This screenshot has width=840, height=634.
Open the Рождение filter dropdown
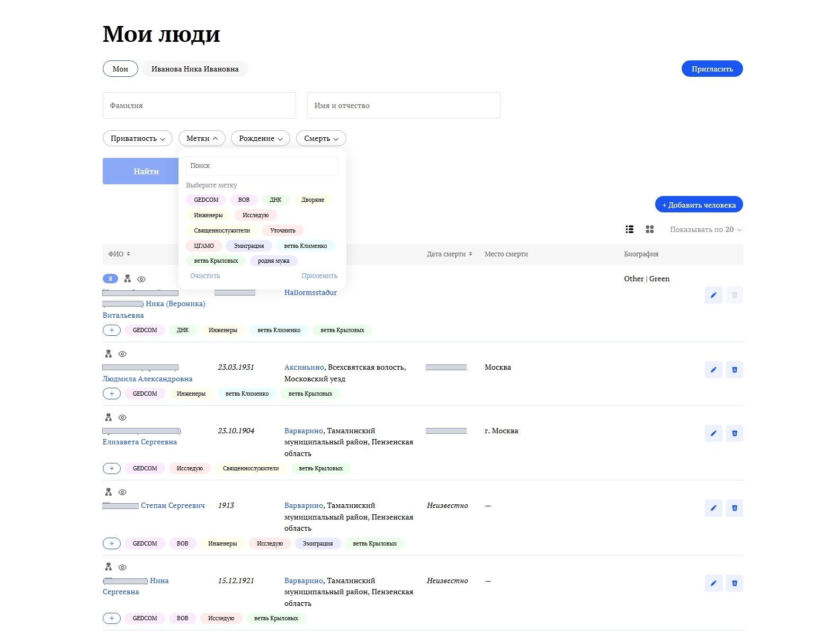click(260, 138)
